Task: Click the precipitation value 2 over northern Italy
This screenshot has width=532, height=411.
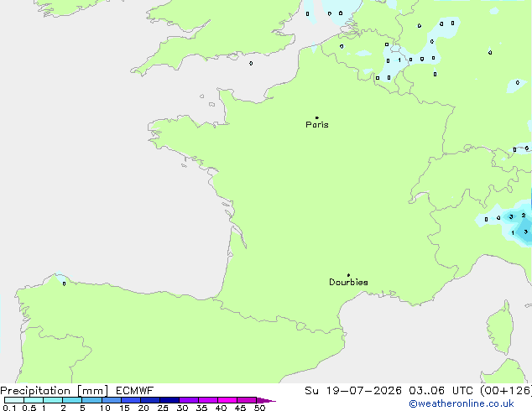Action: pyautogui.click(x=524, y=216)
